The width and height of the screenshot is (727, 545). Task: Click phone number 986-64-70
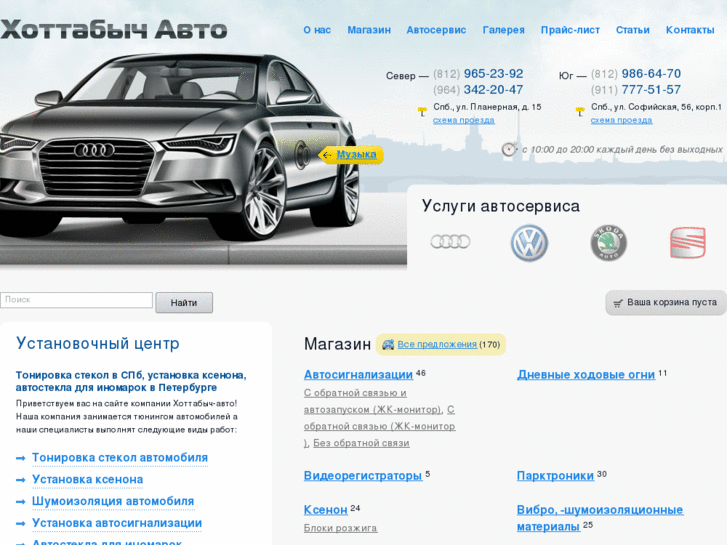tap(651, 74)
